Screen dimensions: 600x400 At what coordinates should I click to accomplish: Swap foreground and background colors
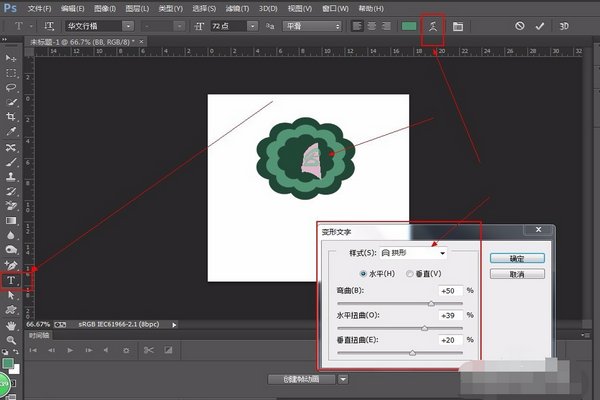click(x=16, y=351)
